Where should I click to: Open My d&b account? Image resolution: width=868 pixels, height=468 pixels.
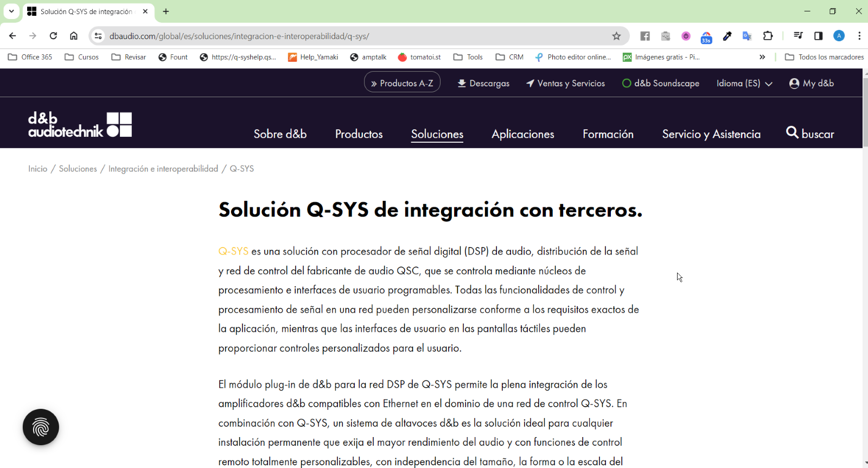(x=812, y=83)
